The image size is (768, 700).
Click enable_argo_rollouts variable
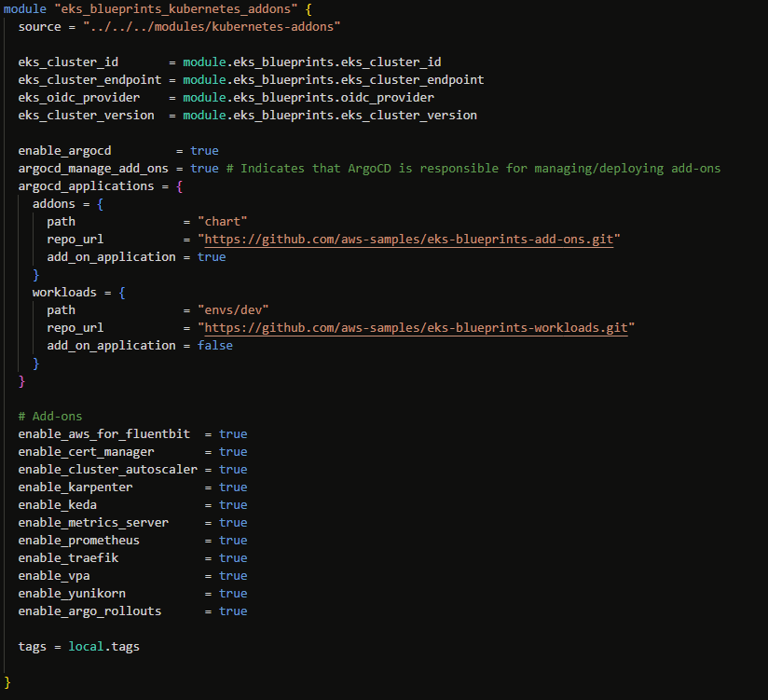pyautogui.click(x=89, y=611)
